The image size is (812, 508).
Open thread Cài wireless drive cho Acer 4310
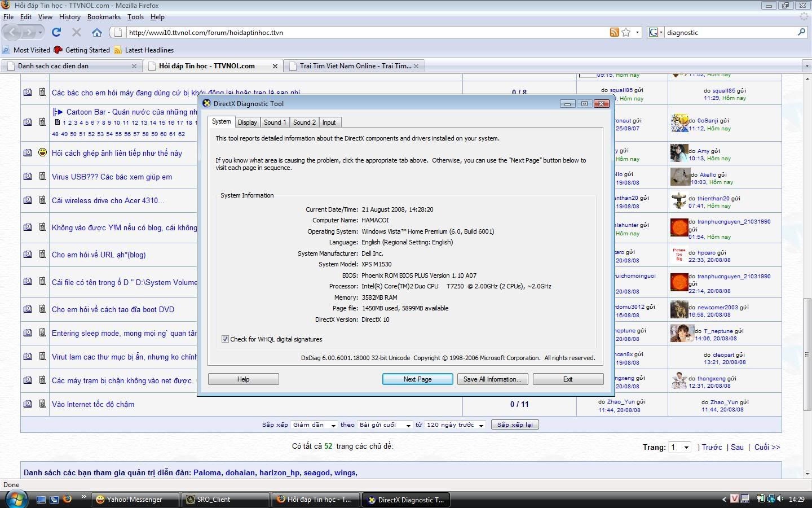pyautogui.click(x=108, y=200)
